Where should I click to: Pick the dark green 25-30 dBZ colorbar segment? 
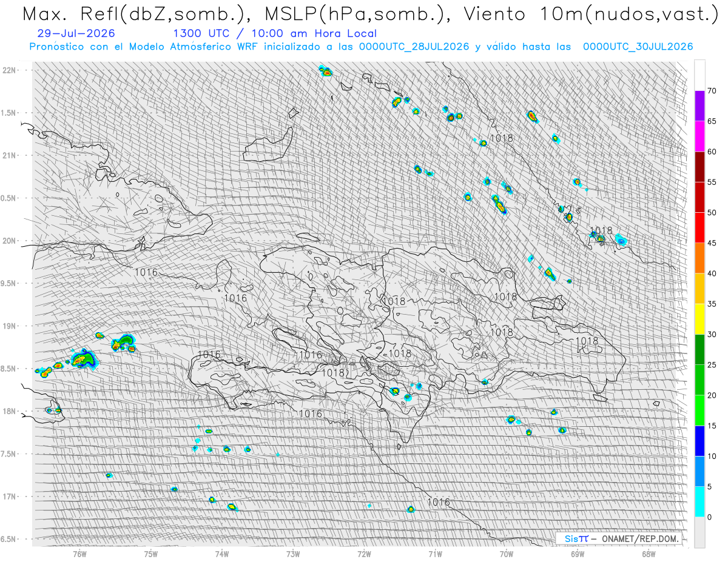699,350
